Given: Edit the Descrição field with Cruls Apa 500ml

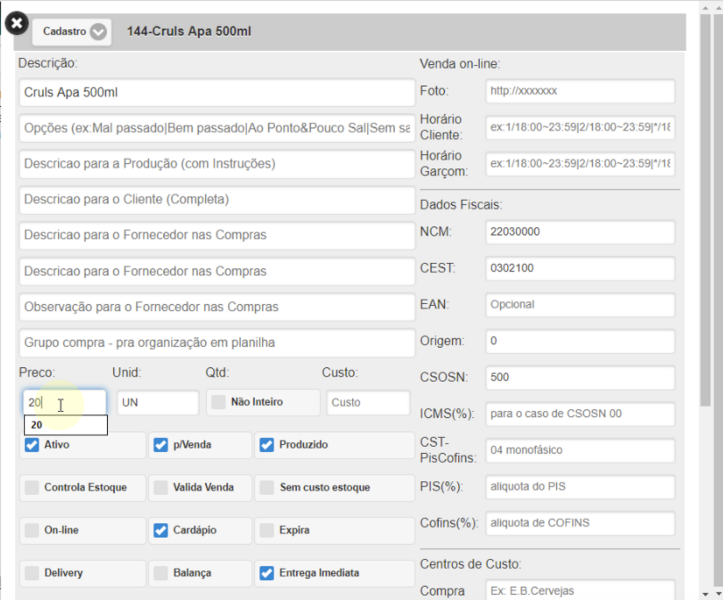Looking at the screenshot, I should click(217, 93).
